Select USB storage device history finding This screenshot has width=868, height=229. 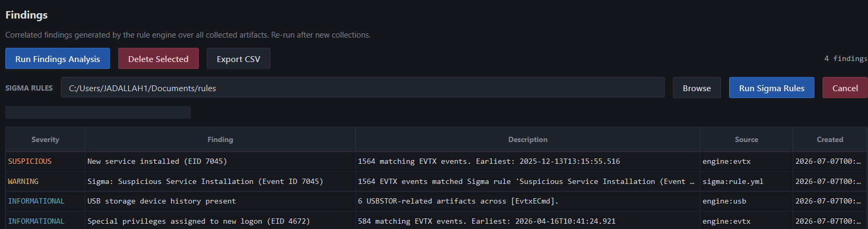pos(436,201)
